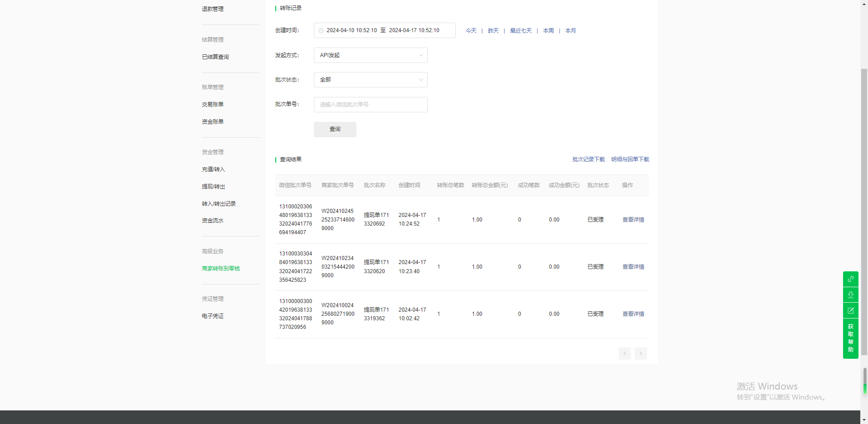This screenshot has width=868, height=424.
Task: Click the 批次单号 input field
Action: point(371,105)
